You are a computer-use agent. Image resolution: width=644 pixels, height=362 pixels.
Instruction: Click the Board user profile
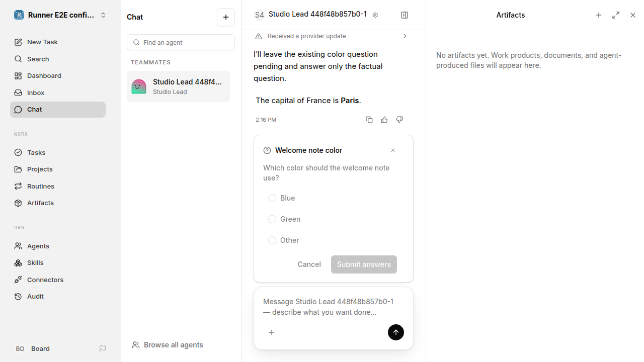coord(33,348)
